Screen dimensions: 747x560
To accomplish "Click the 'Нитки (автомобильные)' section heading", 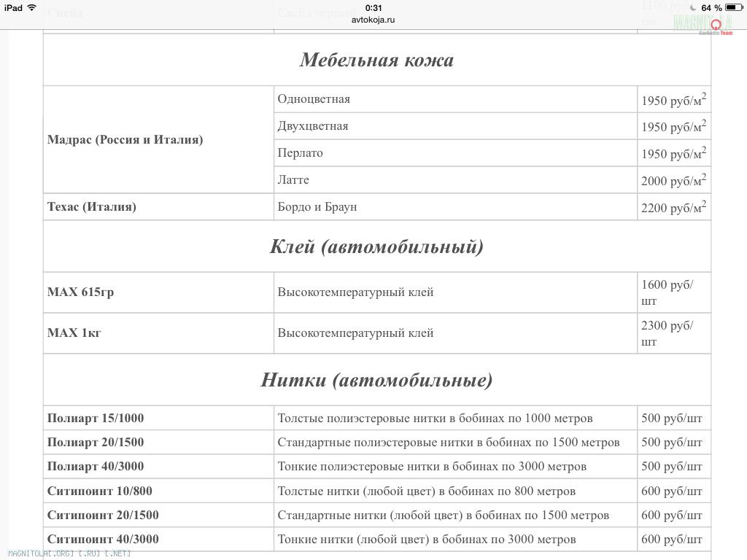I will 377,380.
